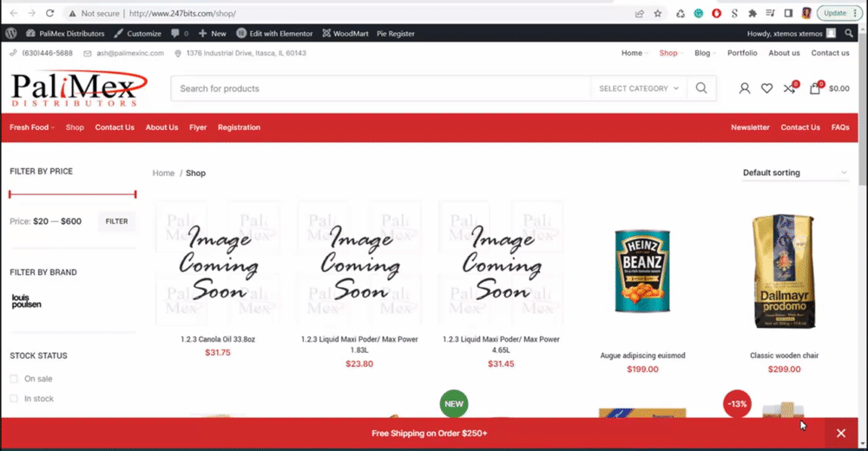Click the green circular browser extension icon
Viewport: 868px width, 451px height.
point(699,13)
